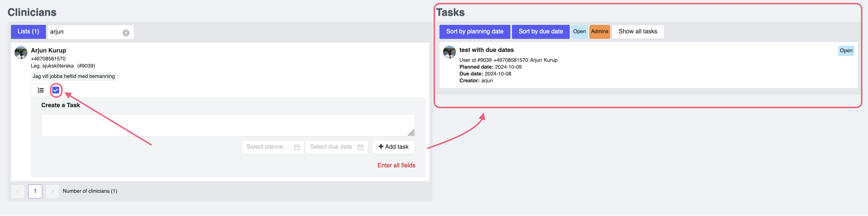This screenshot has height=216, width=868.
Task: Select the Due date 2024-10-08 line
Action: point(485,74)
